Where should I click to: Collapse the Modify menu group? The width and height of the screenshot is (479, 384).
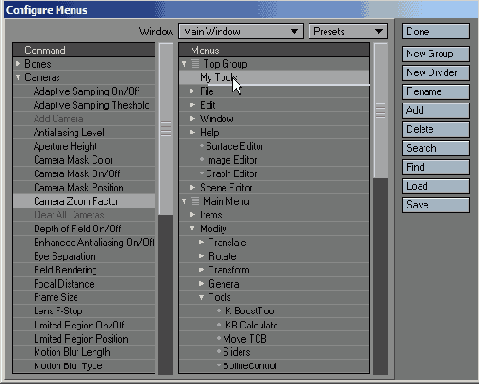click(x=192, y=228)
